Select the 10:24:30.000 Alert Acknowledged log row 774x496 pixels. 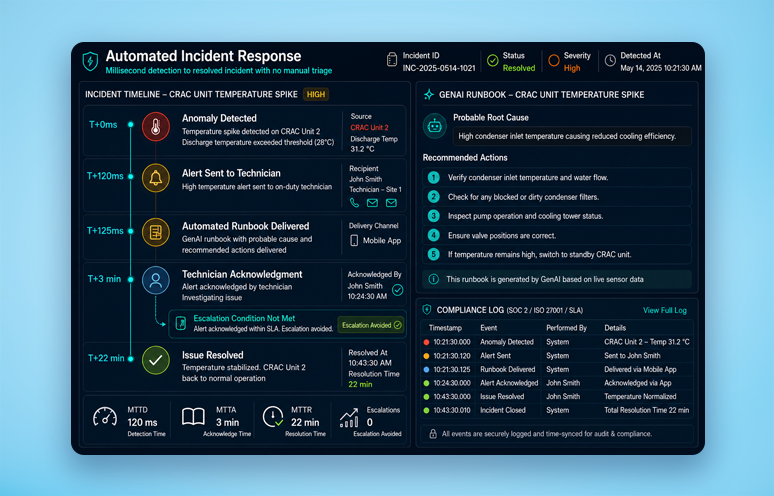pos(557,383)
